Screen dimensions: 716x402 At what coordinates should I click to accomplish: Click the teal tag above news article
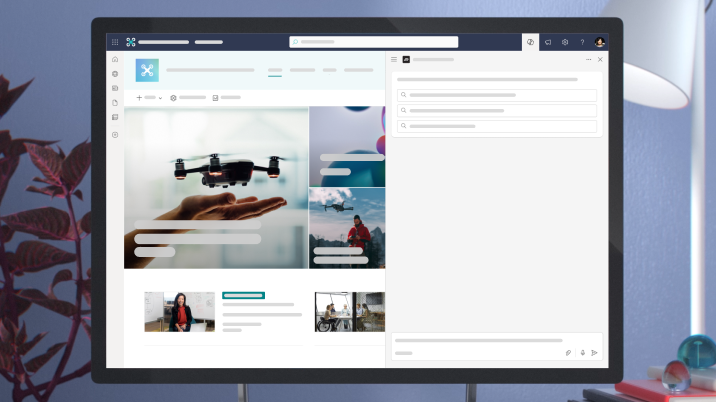point(243,296)
